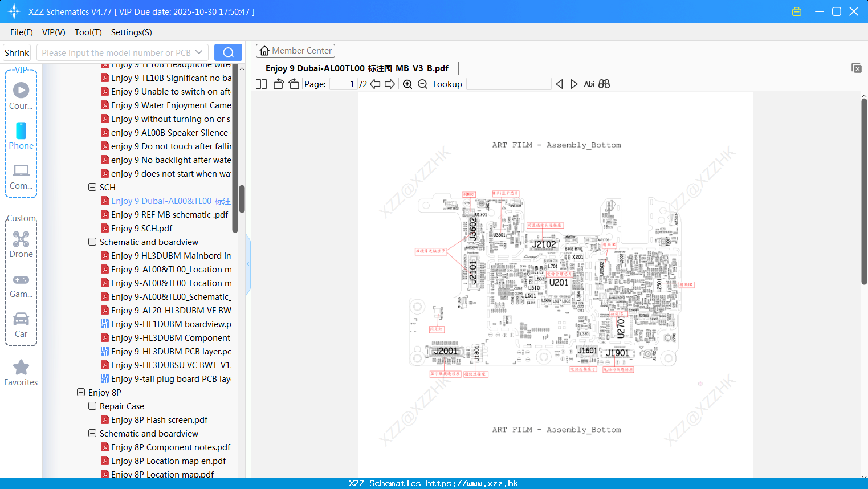Screen dimensions: 868x489
Task: Open Enjoy 9-HL1DUBM boardview file
Action: click(171, 324)
